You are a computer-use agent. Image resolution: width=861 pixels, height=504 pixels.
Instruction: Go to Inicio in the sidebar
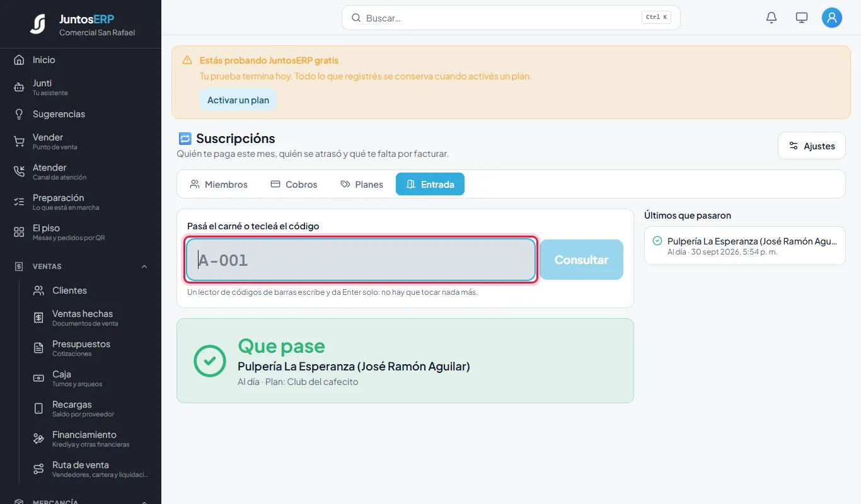81,60
